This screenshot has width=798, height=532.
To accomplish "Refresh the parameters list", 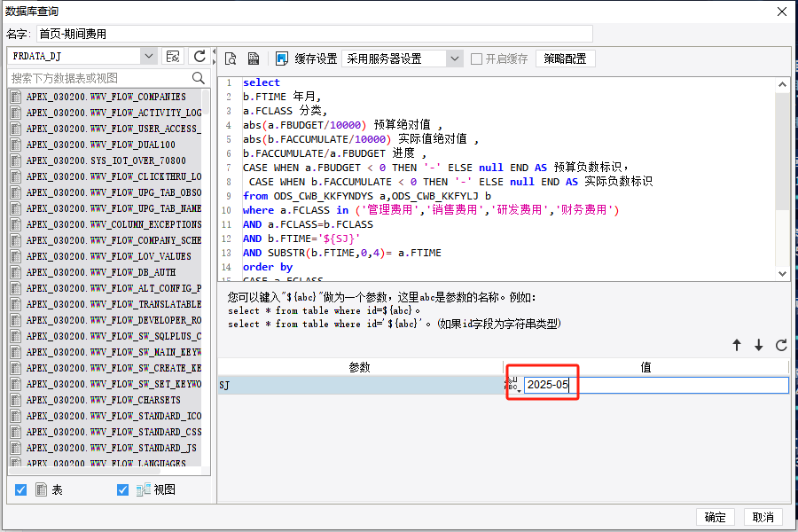I will tap(781, 345).
